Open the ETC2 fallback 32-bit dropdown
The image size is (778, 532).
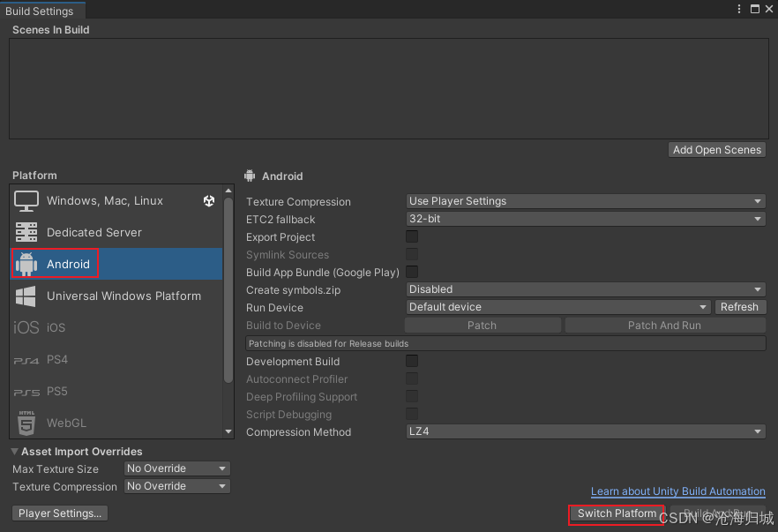click(x=586, y=219)
